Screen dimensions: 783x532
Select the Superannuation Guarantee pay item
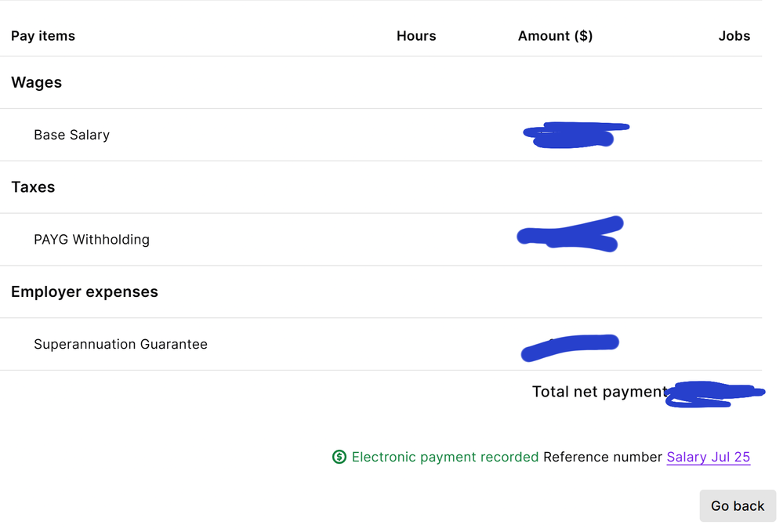(121, 344)
